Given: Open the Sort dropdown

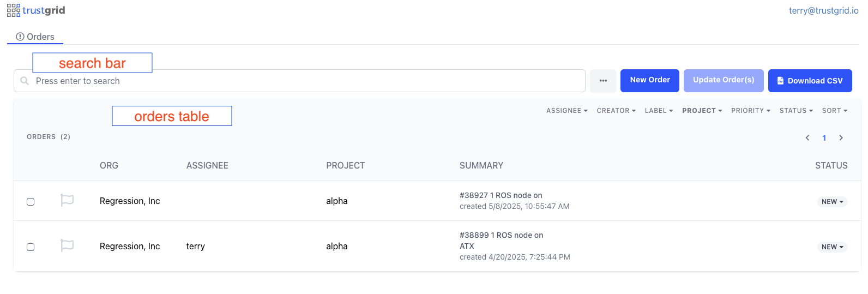Looking at the screenshot, I should click(x=835, y=111).
